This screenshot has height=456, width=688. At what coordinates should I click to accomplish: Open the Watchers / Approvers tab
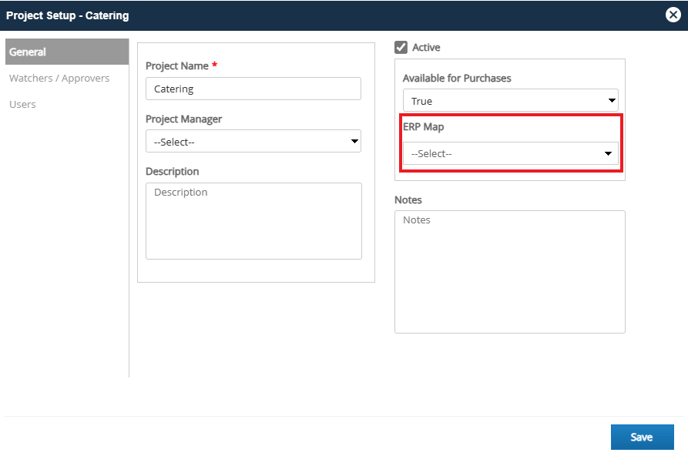coord(59,78)
